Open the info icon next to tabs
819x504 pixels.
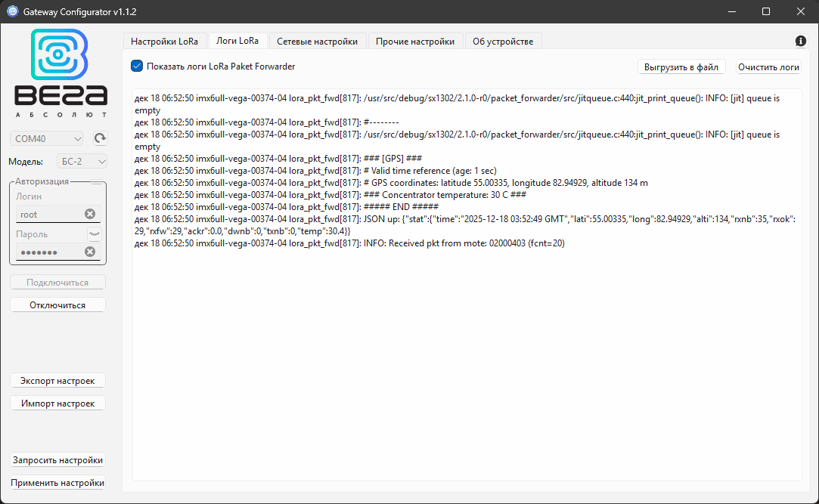tap(800, 41)
